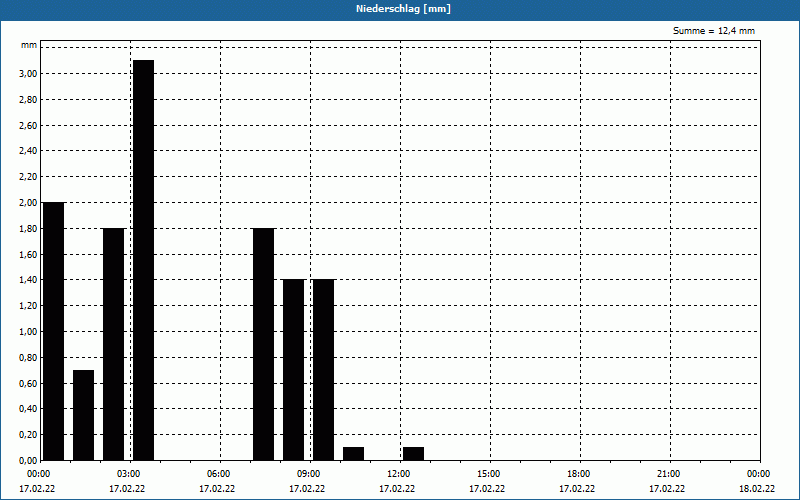
Task: Select the 1,00 y-axis label
Action: pyautogui.click(x=28, y=332)
